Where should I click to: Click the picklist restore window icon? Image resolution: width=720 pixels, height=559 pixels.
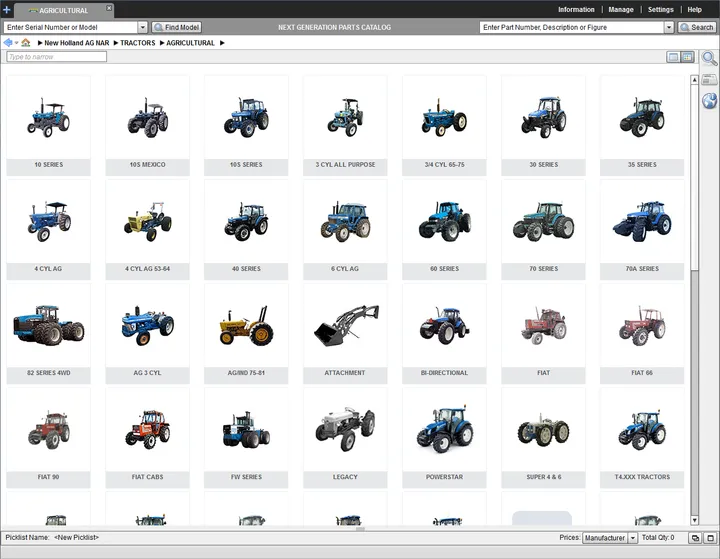pyautogui.click(x=695, y=538)
